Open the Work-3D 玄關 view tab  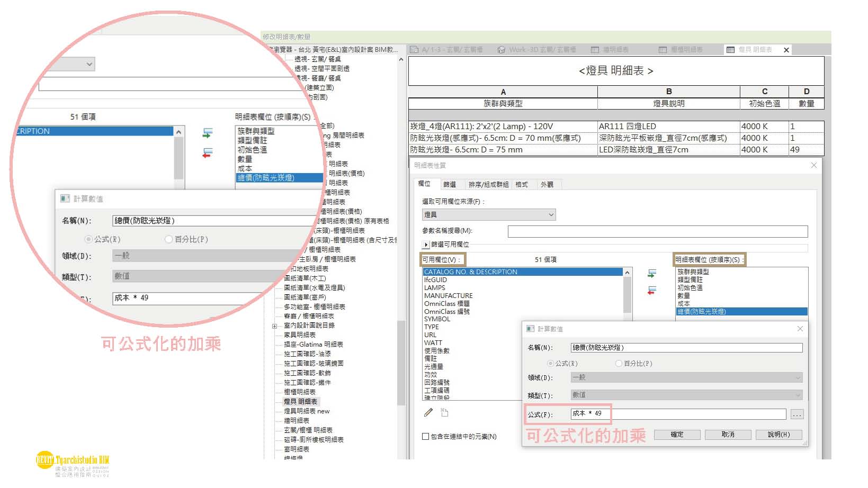coord(536,50)
